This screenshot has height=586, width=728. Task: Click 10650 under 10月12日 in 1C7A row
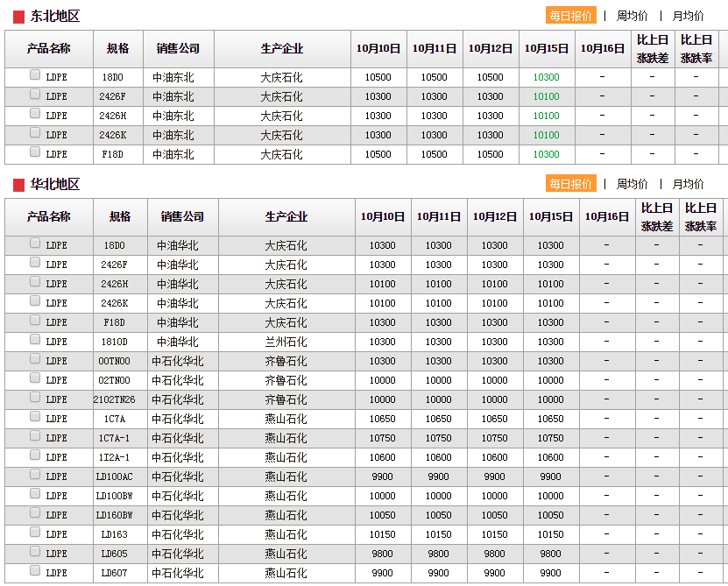point(494,419)
